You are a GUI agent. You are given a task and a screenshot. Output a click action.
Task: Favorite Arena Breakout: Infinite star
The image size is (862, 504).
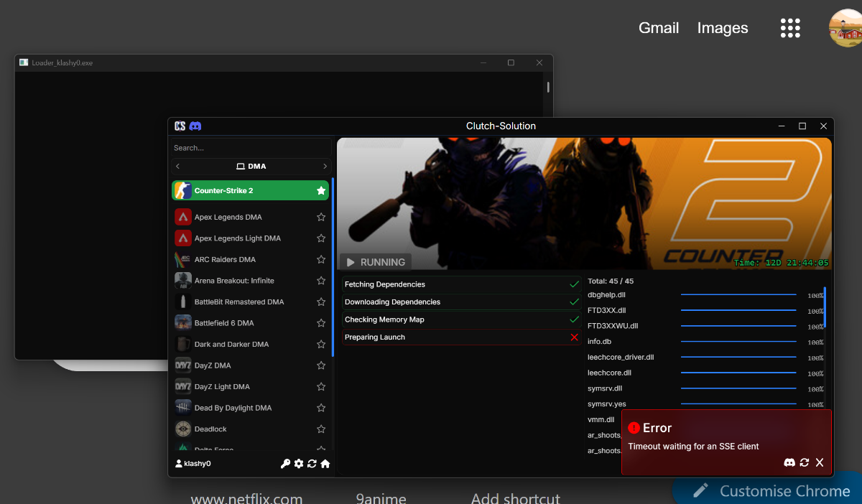point(321,281)
